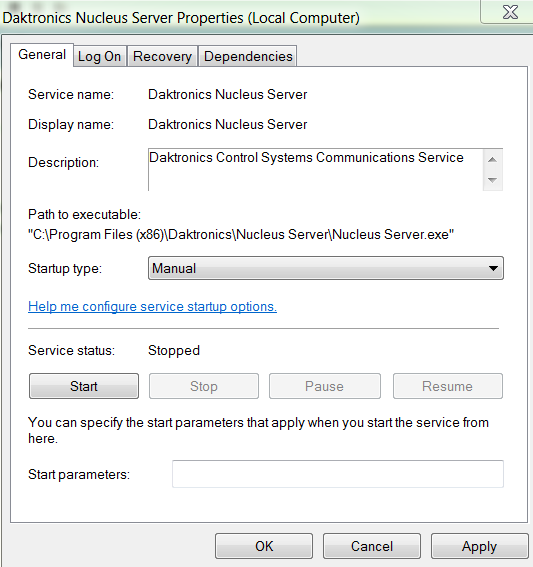The width and height of the screenshot is (533, 567).
Task: Click the description text box
Action: point(315,169)
